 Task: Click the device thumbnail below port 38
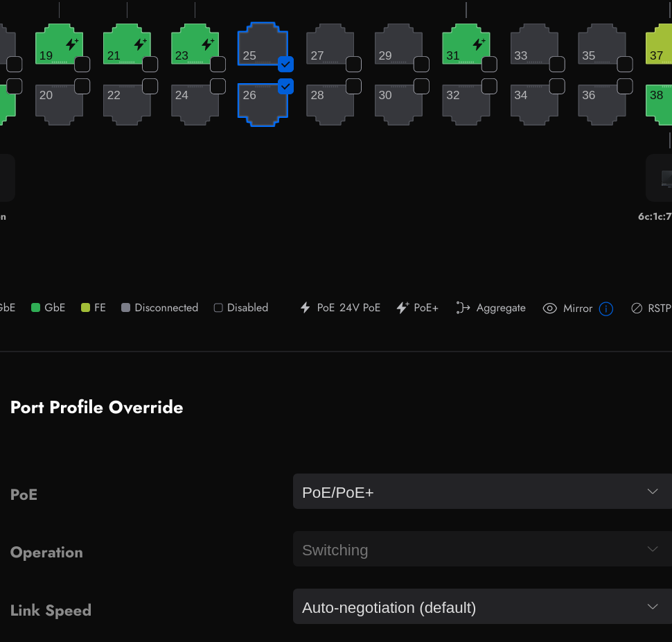(662, 178)
